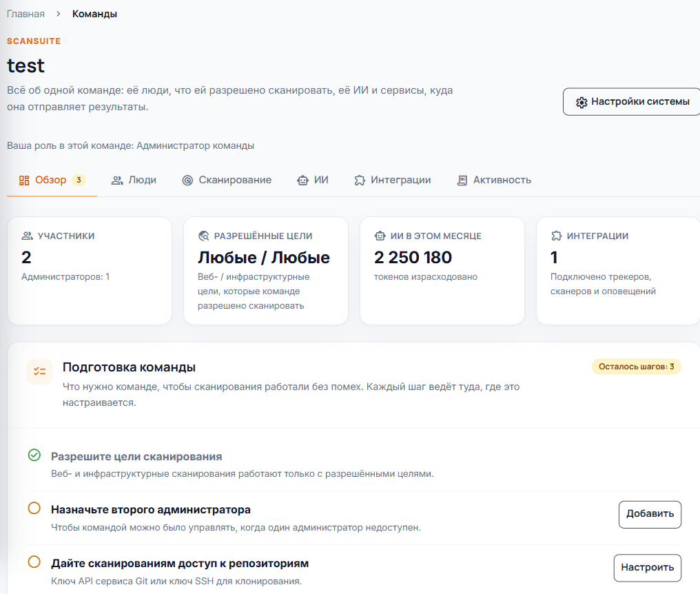
Task: Click the Интеграции card puzzle icon
Action: (556, 236)
